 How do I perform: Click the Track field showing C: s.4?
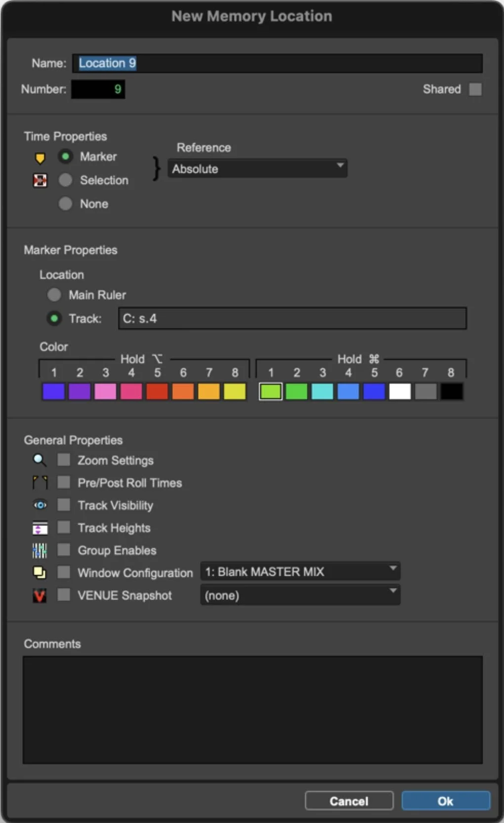coord(293,319)
